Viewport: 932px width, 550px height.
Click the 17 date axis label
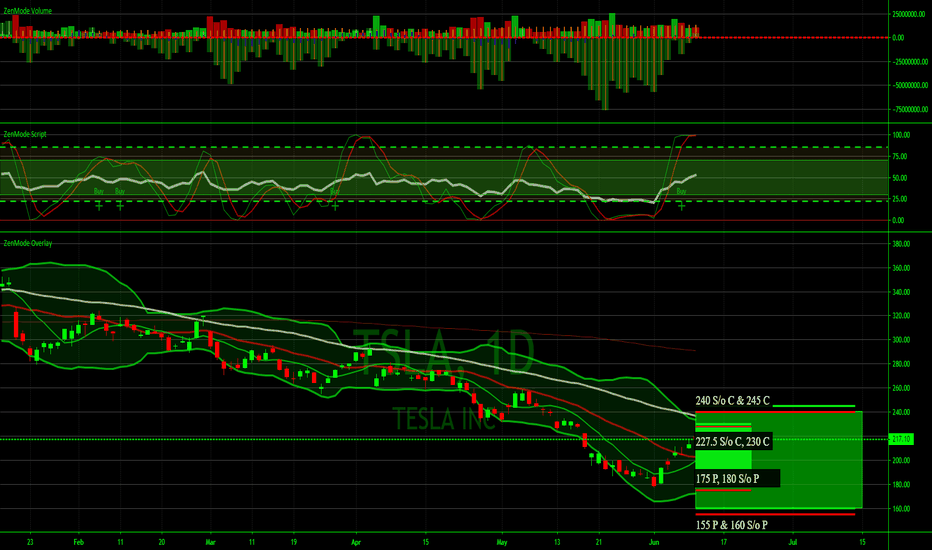pyautogui.click(x=723, y=542)
